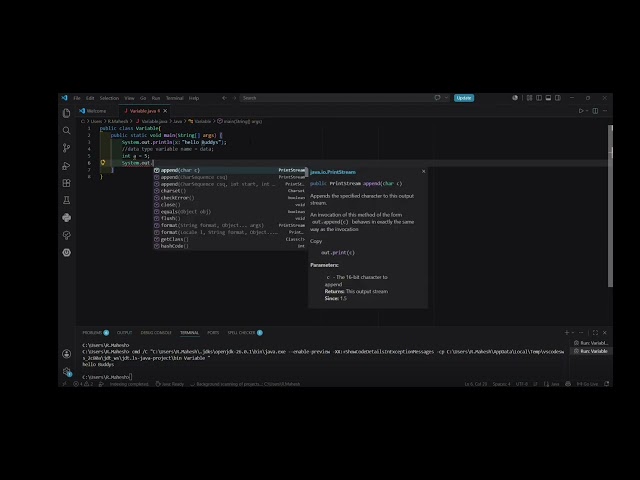Toggle the bottom panel visibility
The image size is (640, 480).
pyautogui.click(x=548, y=98)
